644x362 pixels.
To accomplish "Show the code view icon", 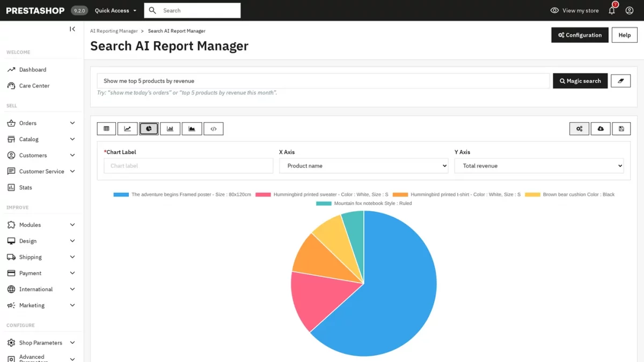I will [x=214, y=129].
